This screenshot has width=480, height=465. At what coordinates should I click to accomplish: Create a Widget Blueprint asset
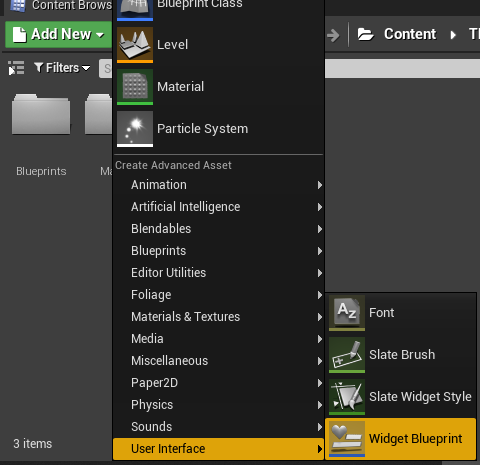[x=401, y=439]
